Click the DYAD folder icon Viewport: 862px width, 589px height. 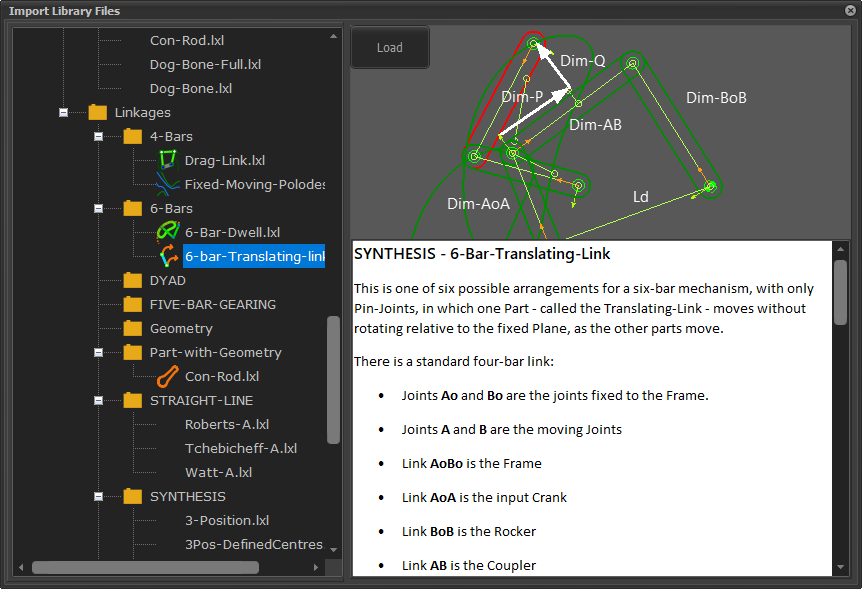[133, 280]
